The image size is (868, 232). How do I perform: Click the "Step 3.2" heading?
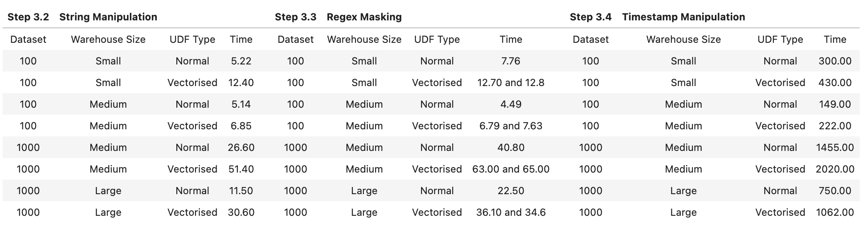point(28,17)
